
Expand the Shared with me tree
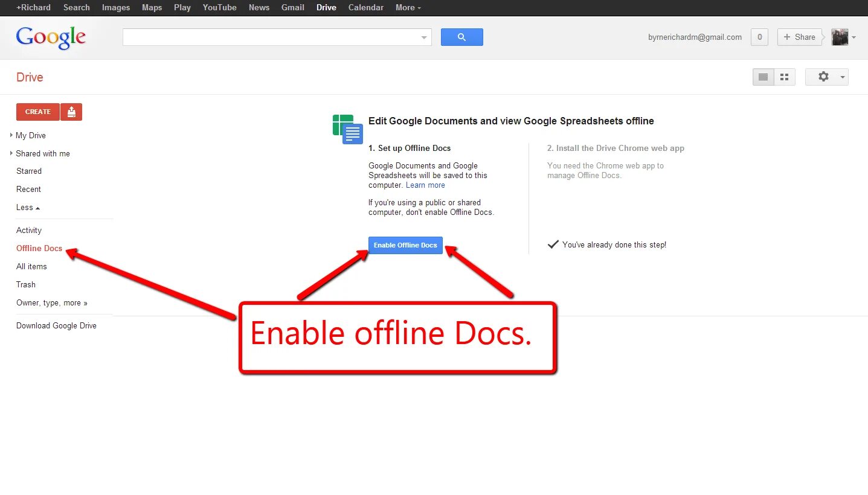tap(11, 153)
